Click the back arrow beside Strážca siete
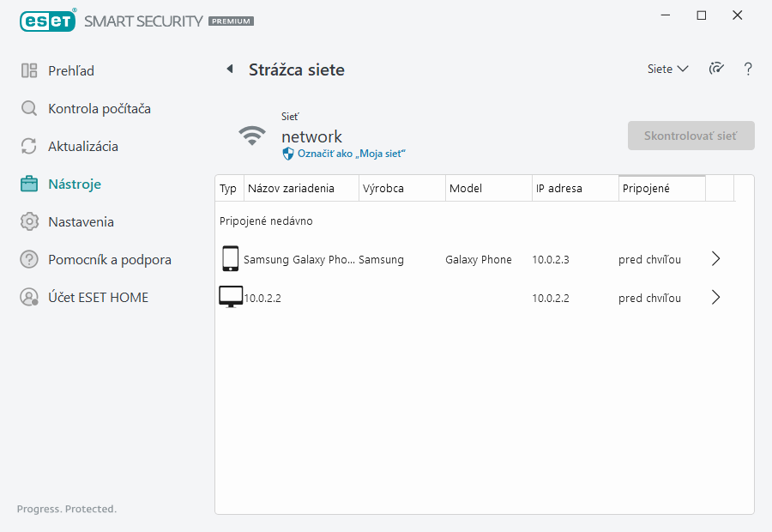 tap(229, 70)
